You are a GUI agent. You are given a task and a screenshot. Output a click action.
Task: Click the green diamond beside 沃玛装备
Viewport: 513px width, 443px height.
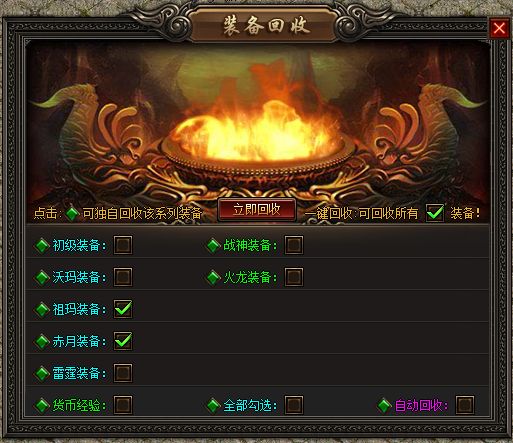(42, 277)
